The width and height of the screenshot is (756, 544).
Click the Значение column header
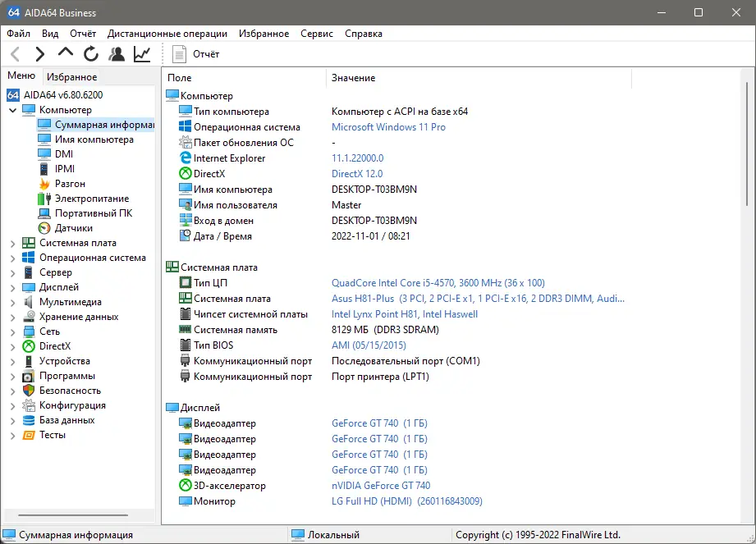(479, 78)
